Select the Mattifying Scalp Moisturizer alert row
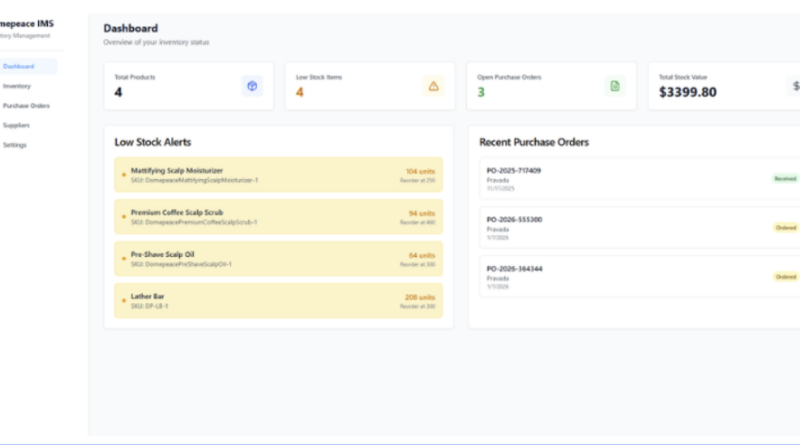This screenshot has width=800, height=445. coord(279,175)
